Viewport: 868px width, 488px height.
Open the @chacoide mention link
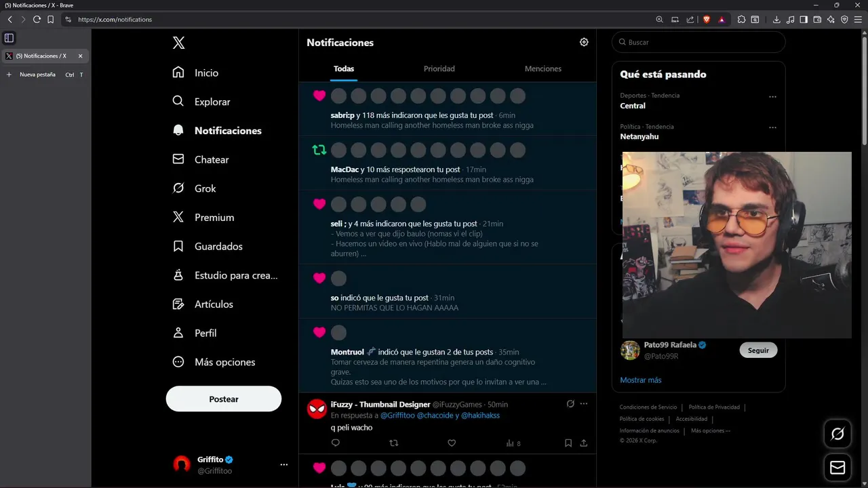point(433,415)
